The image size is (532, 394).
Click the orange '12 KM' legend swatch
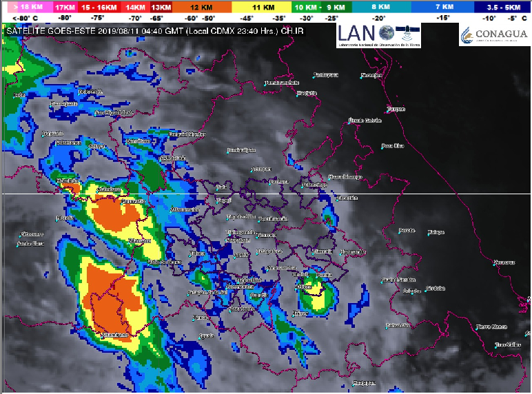(x=201, y=7)
